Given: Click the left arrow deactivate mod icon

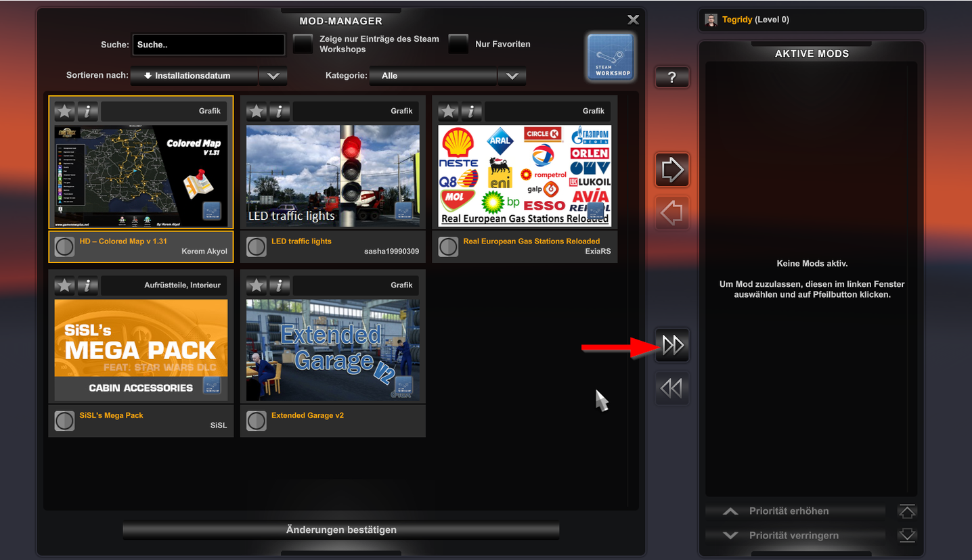Looking at the screenshot, I should [x=671, y=212].
